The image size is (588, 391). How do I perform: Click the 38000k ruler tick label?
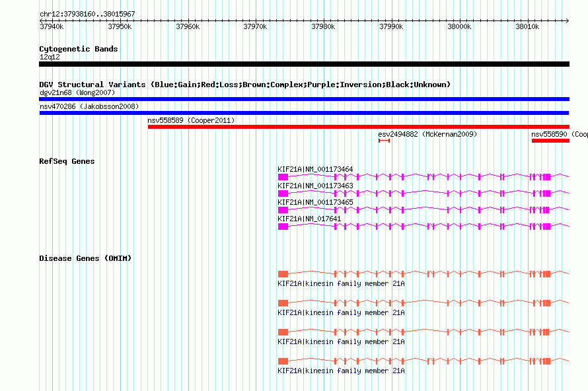459,26
